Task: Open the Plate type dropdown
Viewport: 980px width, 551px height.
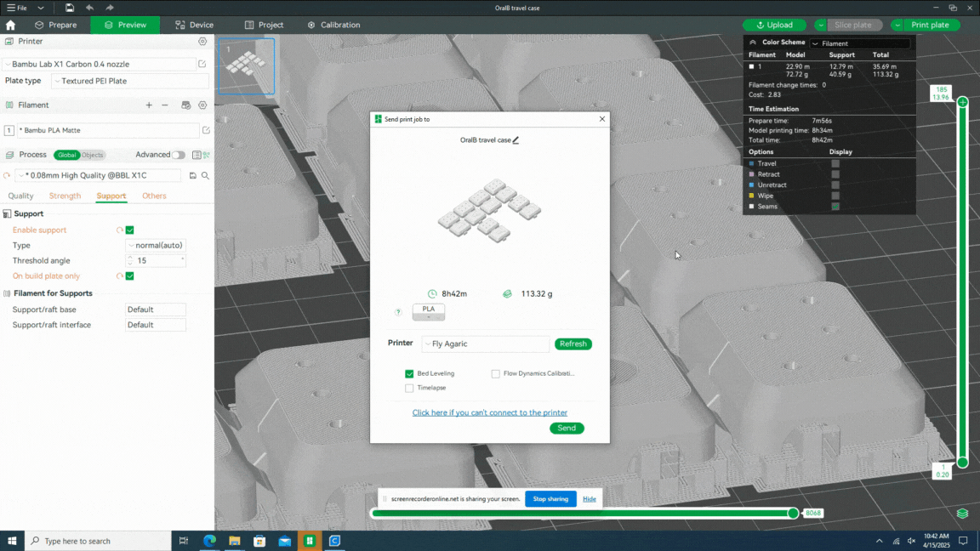Action: click(x=130, y=82)
